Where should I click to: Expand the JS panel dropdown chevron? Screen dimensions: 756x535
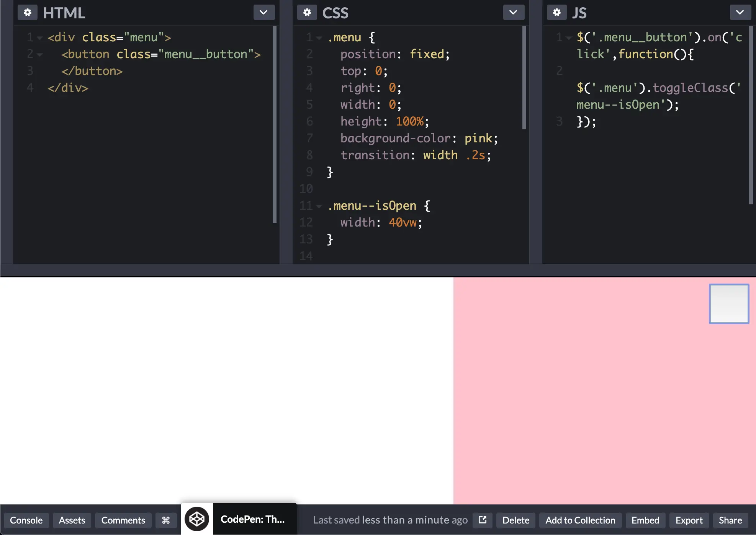[740, 13]
